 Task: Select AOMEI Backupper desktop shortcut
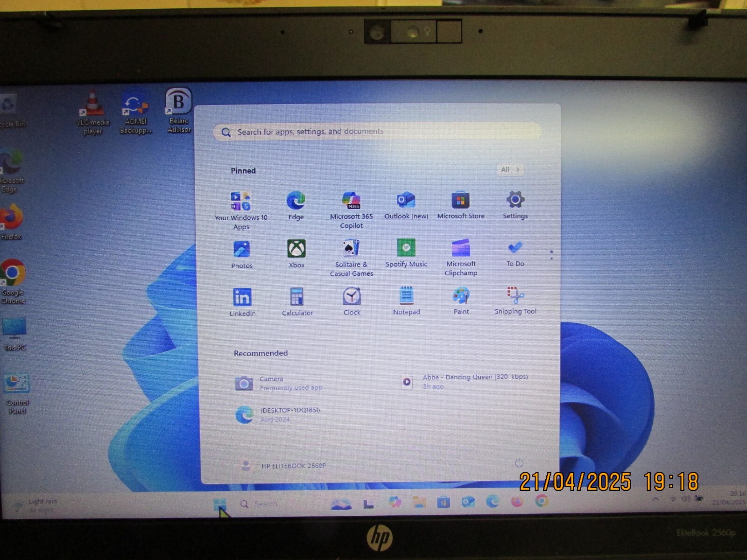coord(135,112)
